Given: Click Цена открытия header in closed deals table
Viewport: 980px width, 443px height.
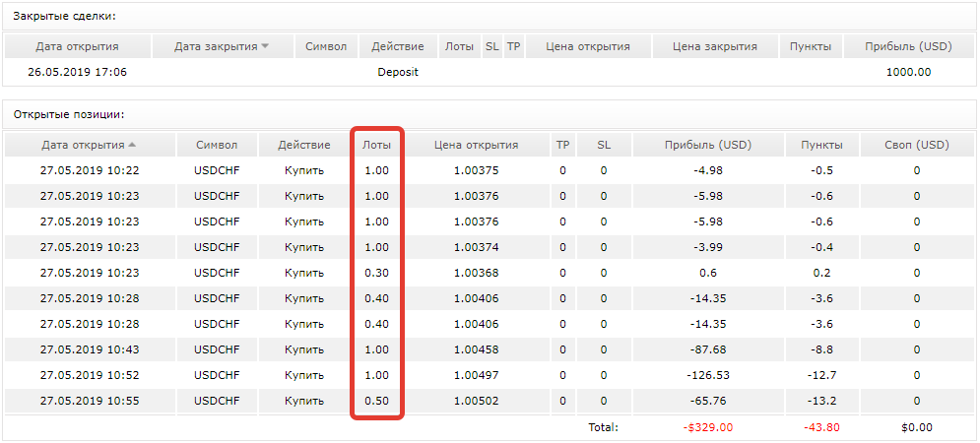Looking at the screenshot, I should tap(588, 46).
